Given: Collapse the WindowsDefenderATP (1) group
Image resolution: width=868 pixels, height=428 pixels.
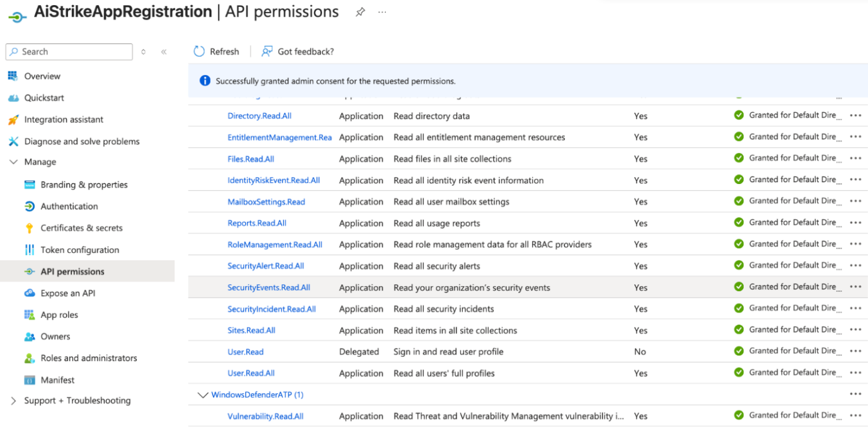Looking at the screenshot, I should 203,395.
